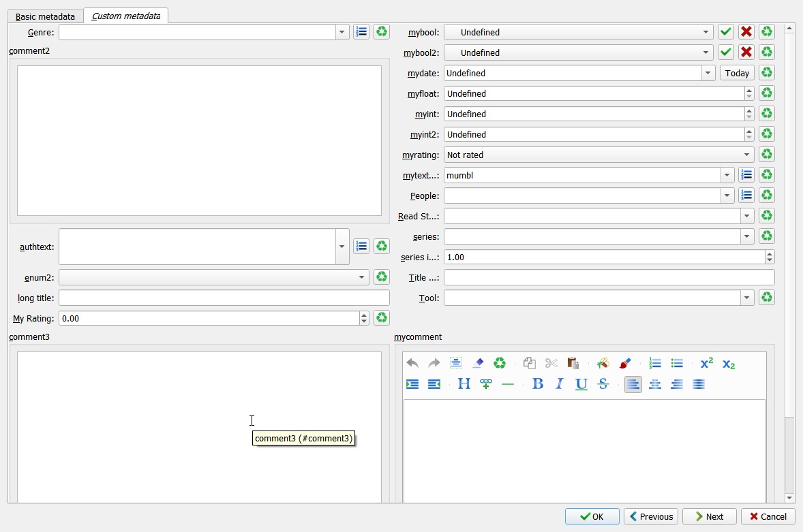Go to Previous book
Image resolution: width=803 pixels, height=532 pixels.
(651, 516)
